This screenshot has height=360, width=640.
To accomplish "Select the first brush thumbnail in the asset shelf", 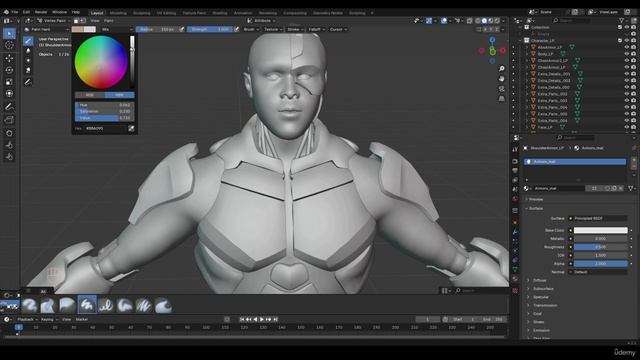I will coord(29,305).
